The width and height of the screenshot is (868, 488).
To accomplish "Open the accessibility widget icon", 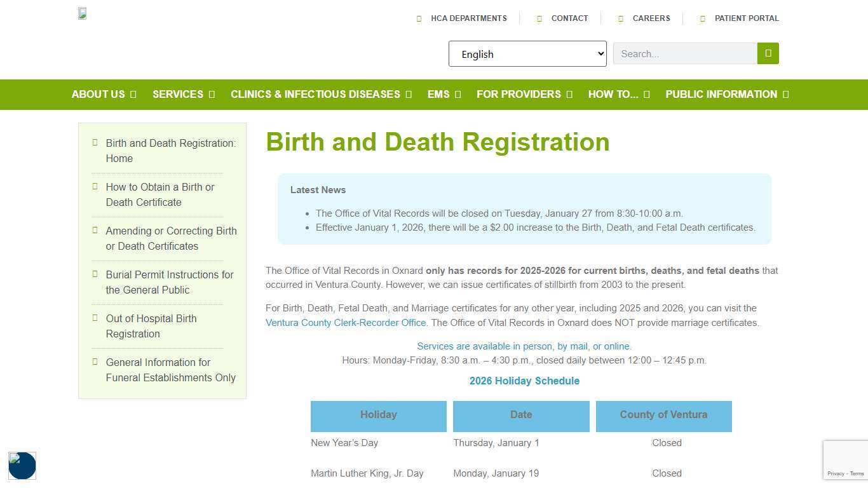I will coord(22,466).
